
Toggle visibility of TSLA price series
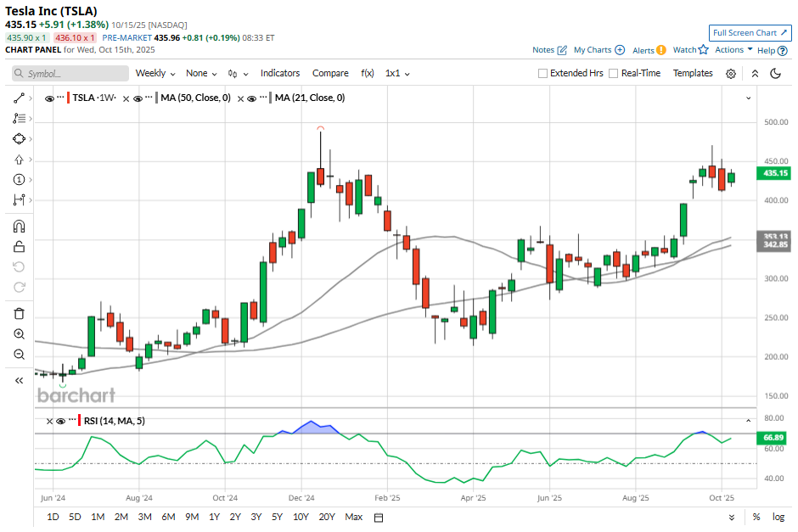(49, 98)
